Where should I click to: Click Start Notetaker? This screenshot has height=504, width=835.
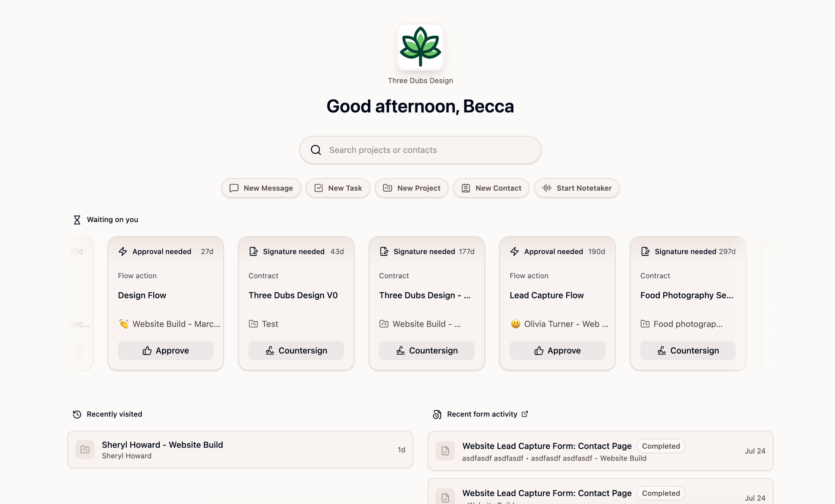pos(577,188)
